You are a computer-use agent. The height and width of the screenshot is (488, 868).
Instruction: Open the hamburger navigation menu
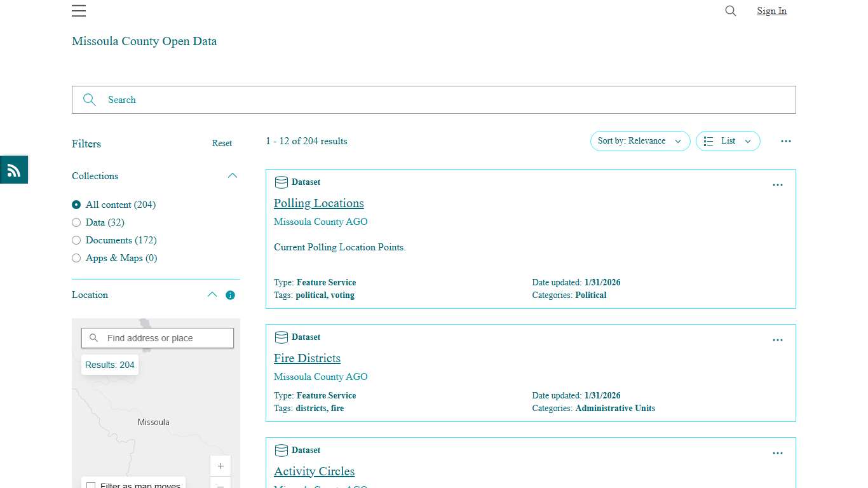pyautogui.click(x=78, y=11)
